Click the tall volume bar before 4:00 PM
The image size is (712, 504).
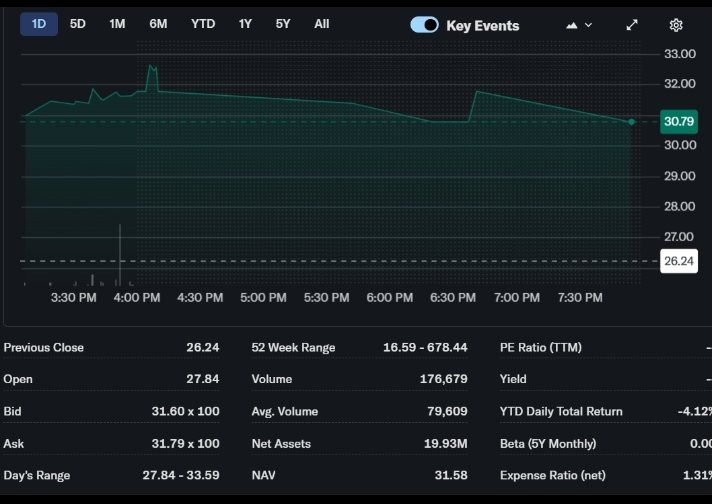pyautogui.click(x=120, y=256)
